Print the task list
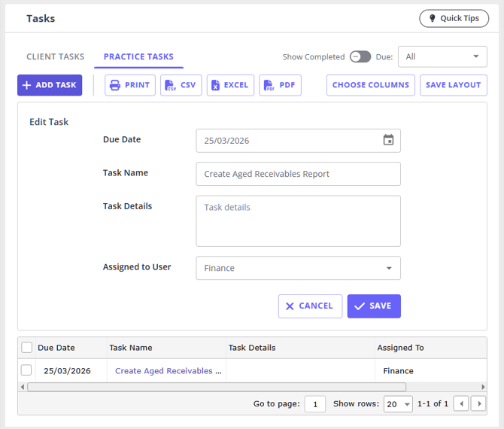 130,85
